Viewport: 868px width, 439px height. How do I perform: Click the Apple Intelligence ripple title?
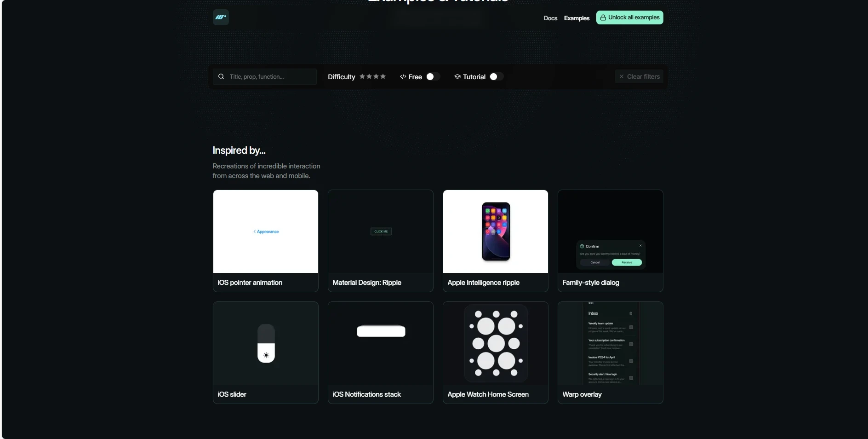484,283
